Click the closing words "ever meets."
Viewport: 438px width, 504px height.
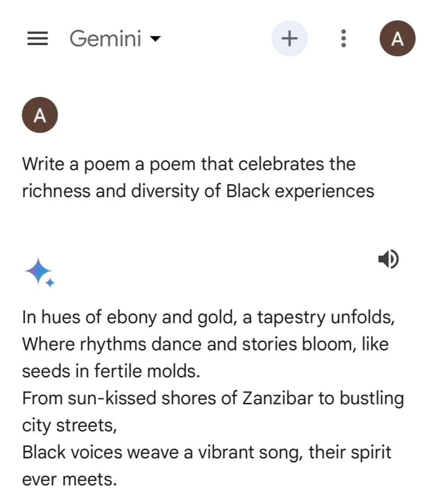69,480
